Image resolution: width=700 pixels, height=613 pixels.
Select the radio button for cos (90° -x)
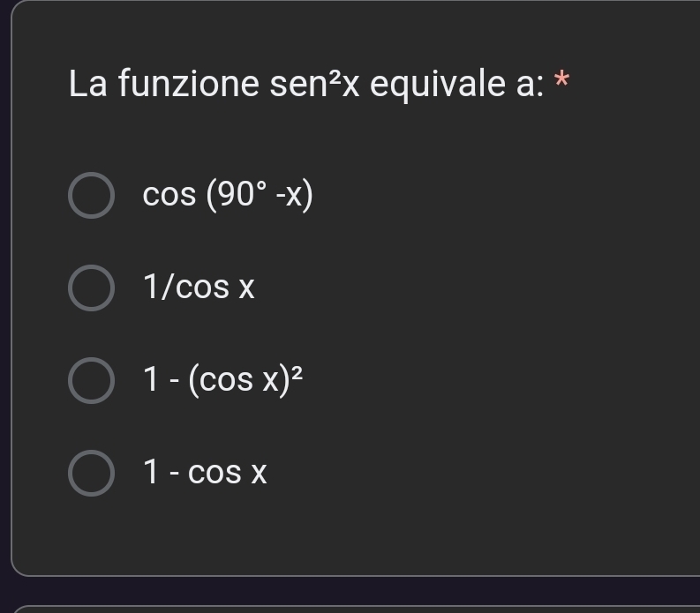(x=91, y=196)
